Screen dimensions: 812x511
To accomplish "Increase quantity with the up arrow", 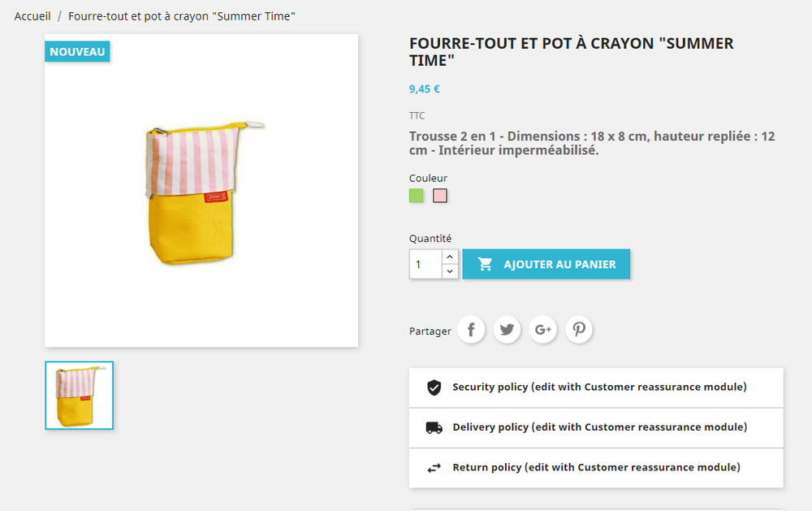I will tap(450, 257).
